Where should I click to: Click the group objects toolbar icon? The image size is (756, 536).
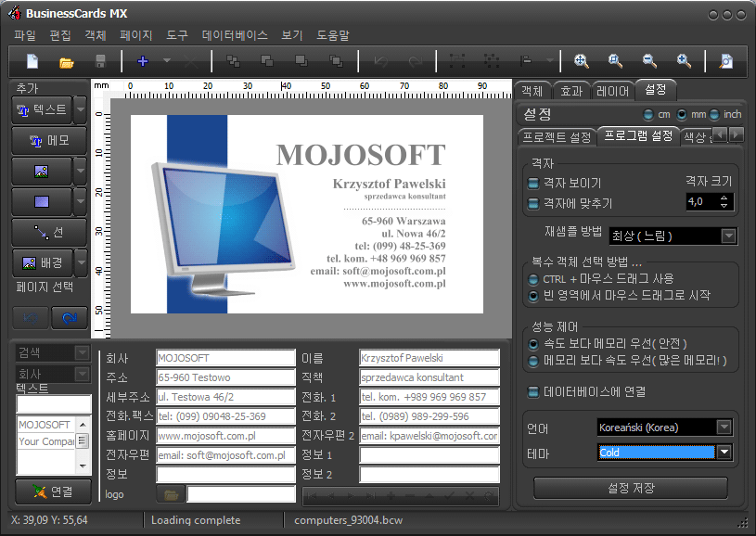[457, 61]
